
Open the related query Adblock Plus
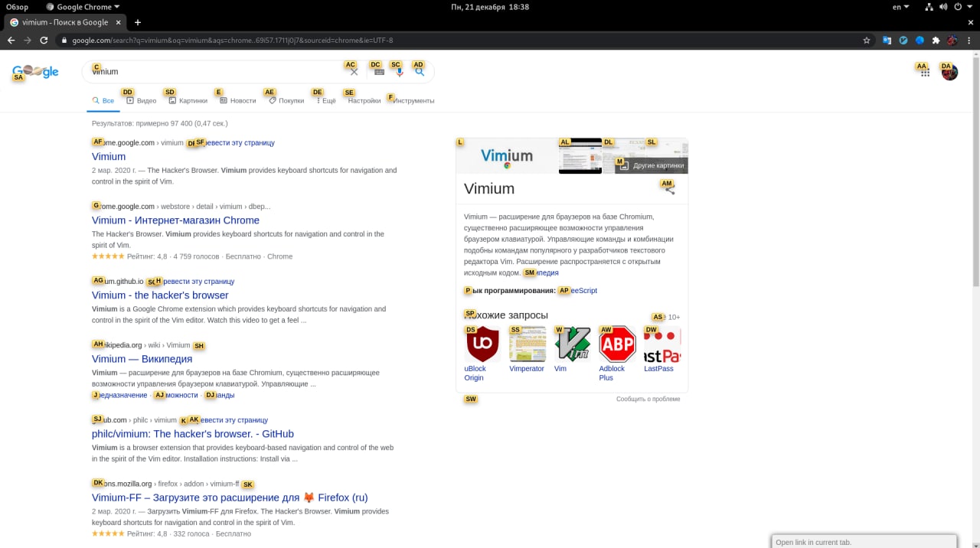coord(617,354)
